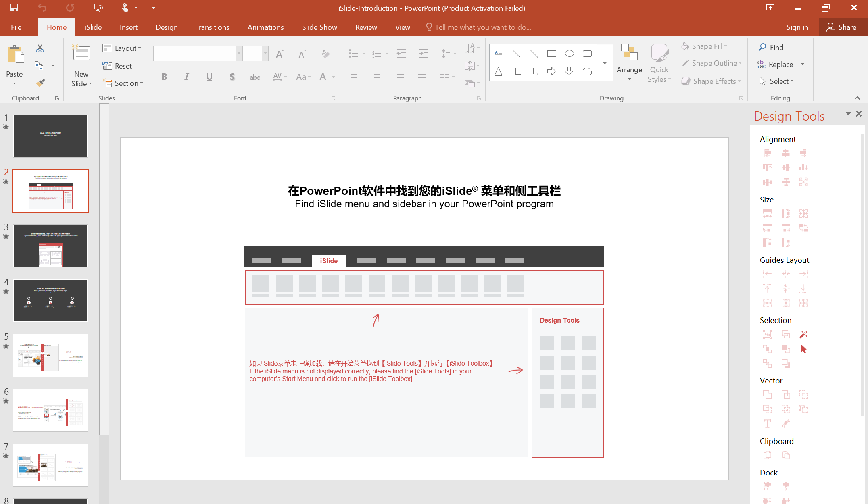Click Align Left icon in Design Tools
This screenshot has height=504, width=868.
coord(767,153)
